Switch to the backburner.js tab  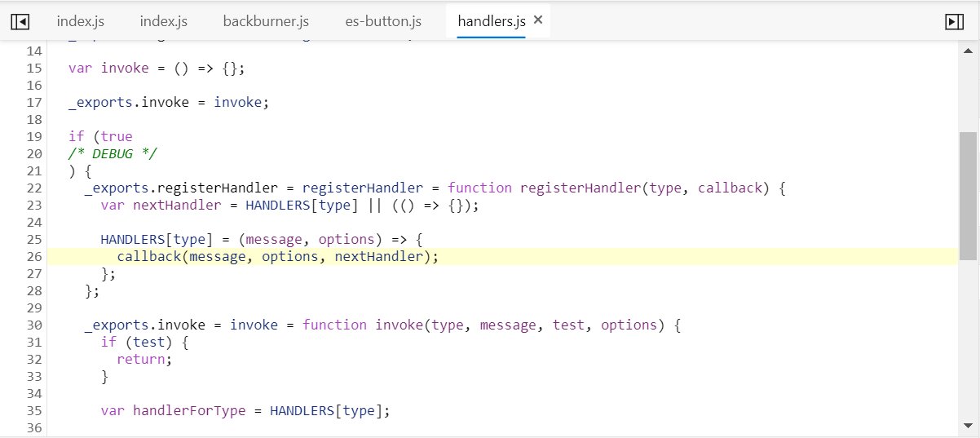(x=266, y=21)
